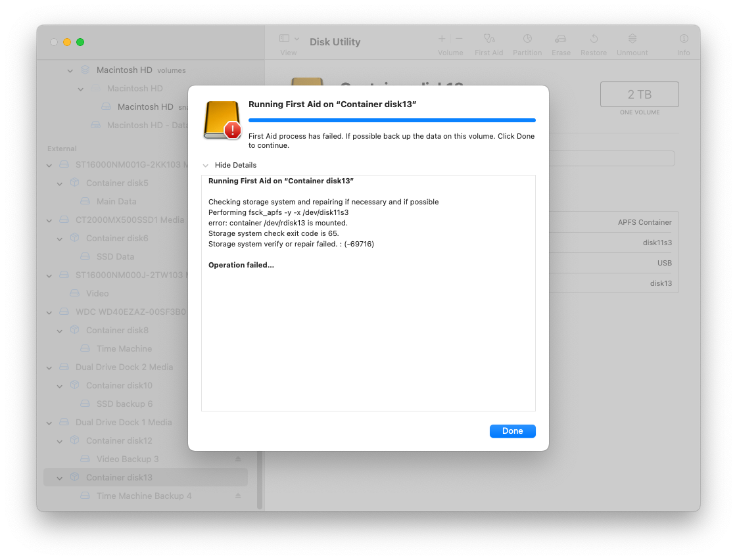Click the Macintosh HD layered volumes icon
737x560 pixels.
[x=85, y=70]
